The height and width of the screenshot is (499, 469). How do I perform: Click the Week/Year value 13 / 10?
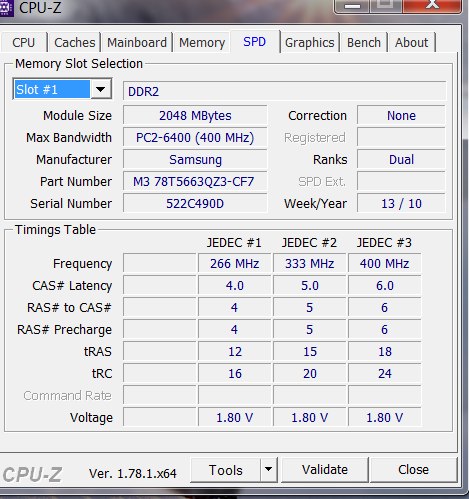pos(401,204)
